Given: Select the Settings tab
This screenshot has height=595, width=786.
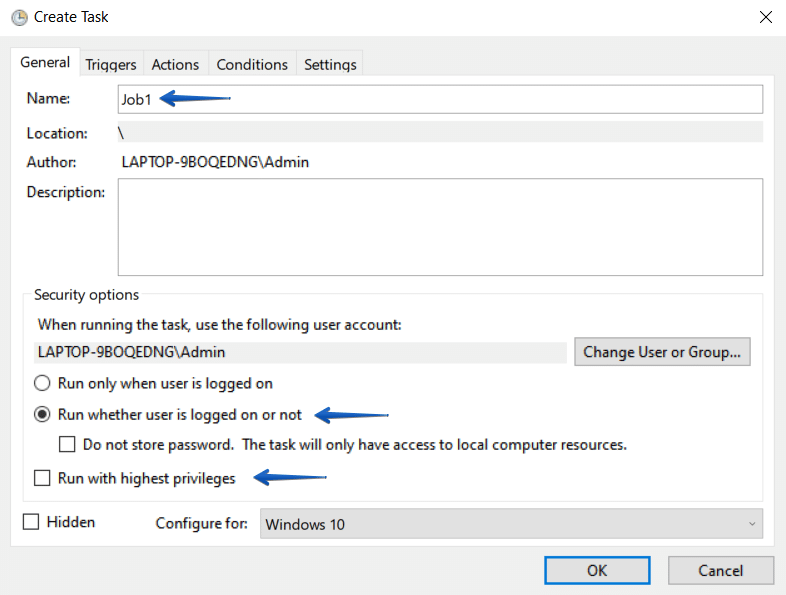Looking at the screenshot, I should 330,65.
